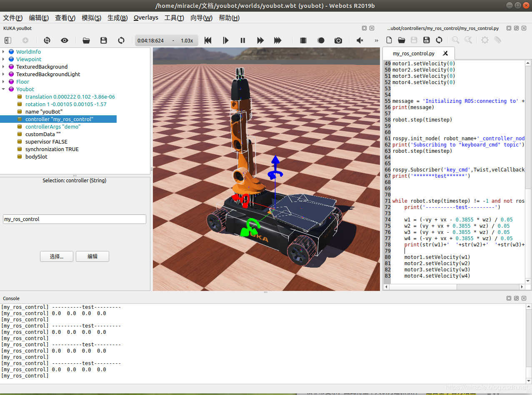Click the grayed-out save icon in editor toolbar
532x395 pixels.
click(414, 40)
